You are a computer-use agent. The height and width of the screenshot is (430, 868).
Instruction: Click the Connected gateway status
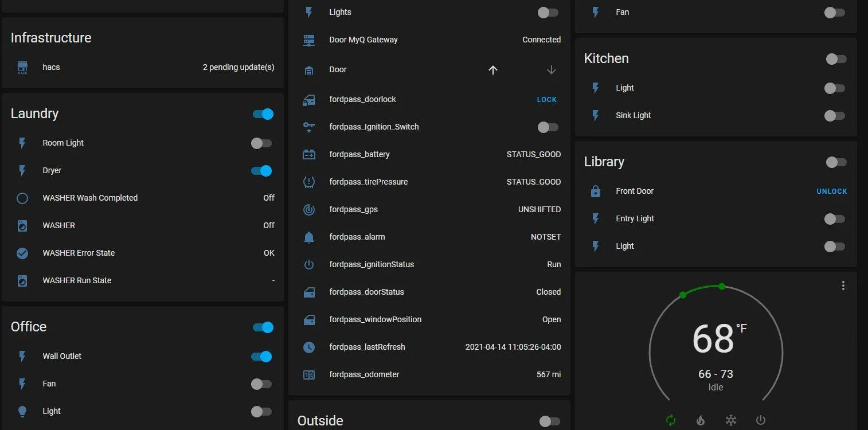(541, 40)
